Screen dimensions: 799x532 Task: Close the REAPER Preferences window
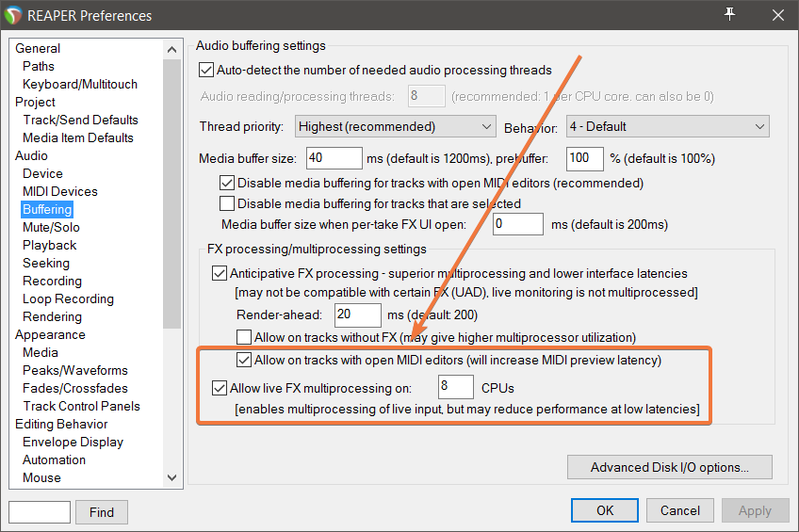[x=777, y=15]
